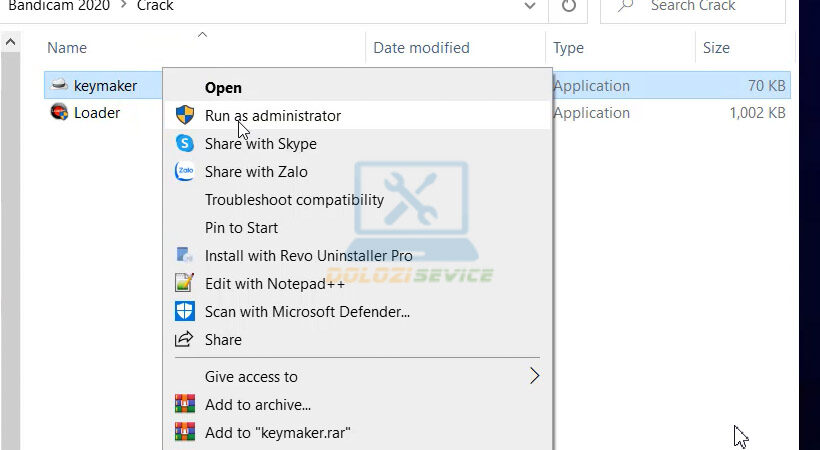
Task: Expand the Give access to submenu arrow
Action: click(x=534, y=376)
